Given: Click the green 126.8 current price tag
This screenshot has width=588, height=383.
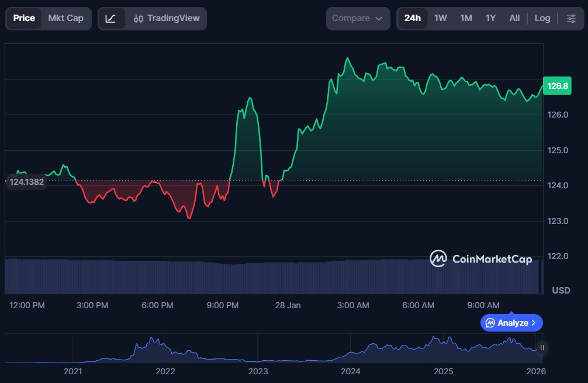Looking at the screenshot, I should pos(558,86).
